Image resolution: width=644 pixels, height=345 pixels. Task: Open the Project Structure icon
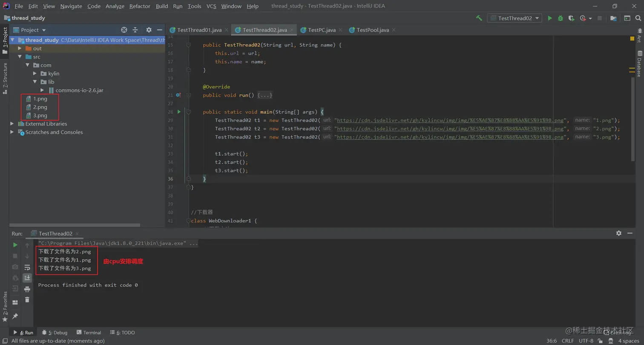[x=613, y=18]
